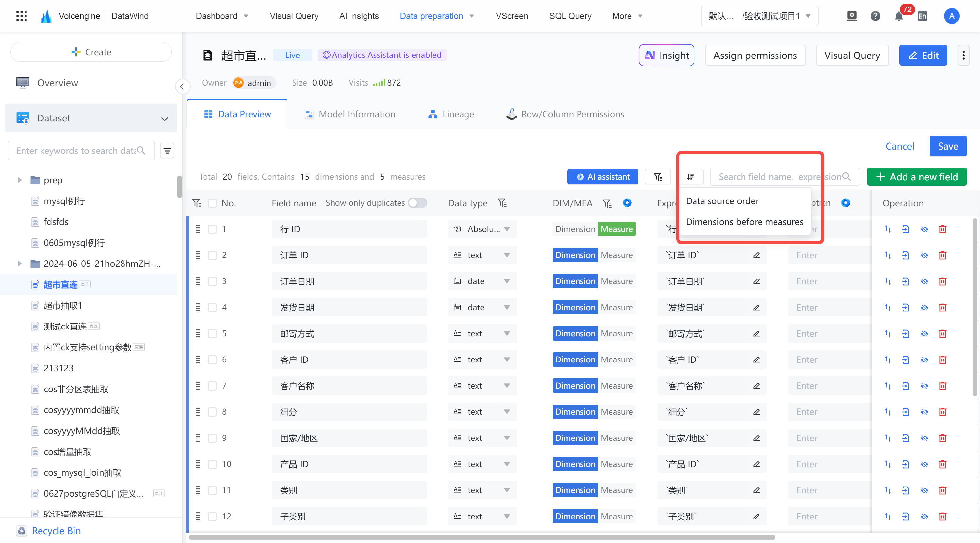Expand the prep folder

click(x=19, y=180)
